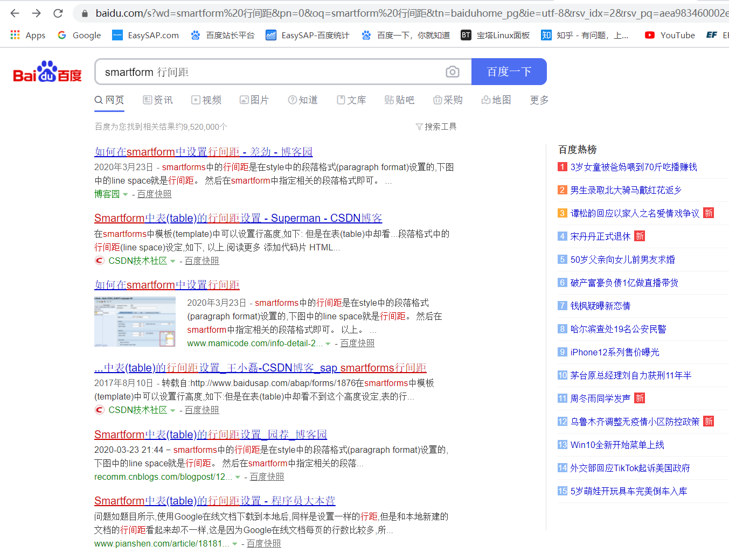This screenshot has width=729, height=560.
Task: Open the 百度站长平台 bookmark
Action: tap(223, 35)
